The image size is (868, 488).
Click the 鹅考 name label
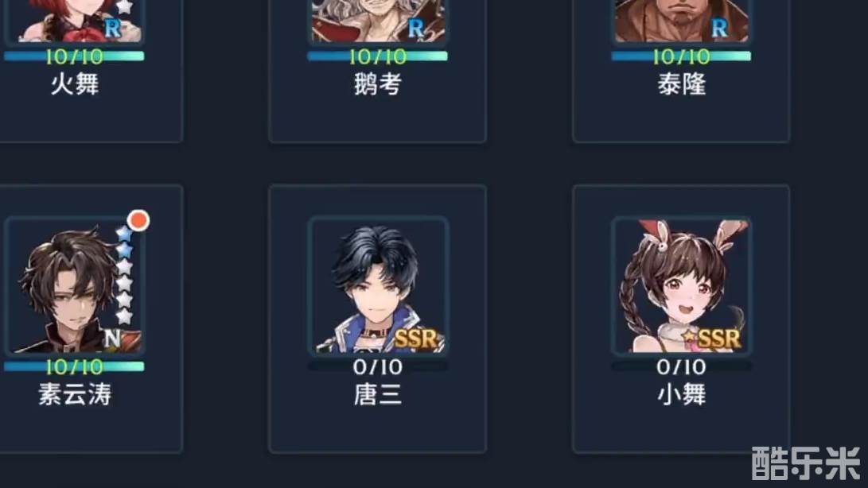click(x=378, y=85)
